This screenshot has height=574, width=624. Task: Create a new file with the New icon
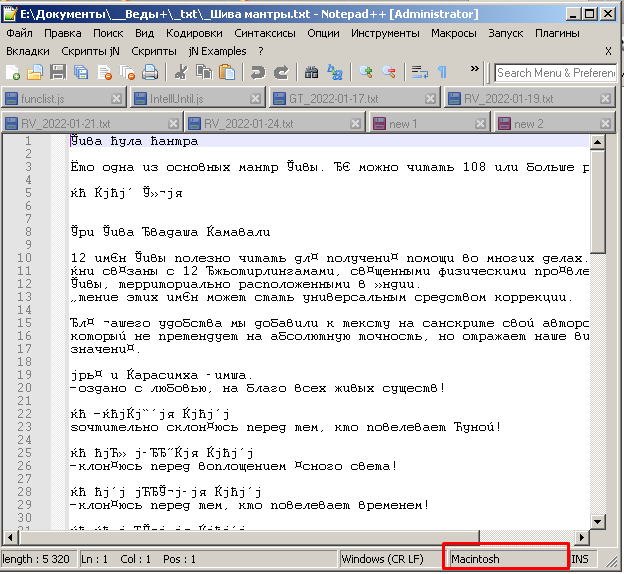coord(12,72)
